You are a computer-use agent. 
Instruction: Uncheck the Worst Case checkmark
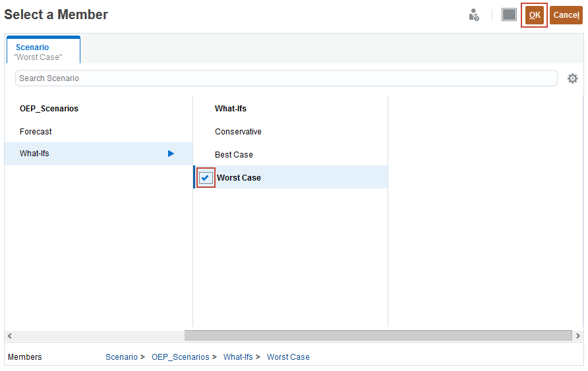[x=206, y=178]
